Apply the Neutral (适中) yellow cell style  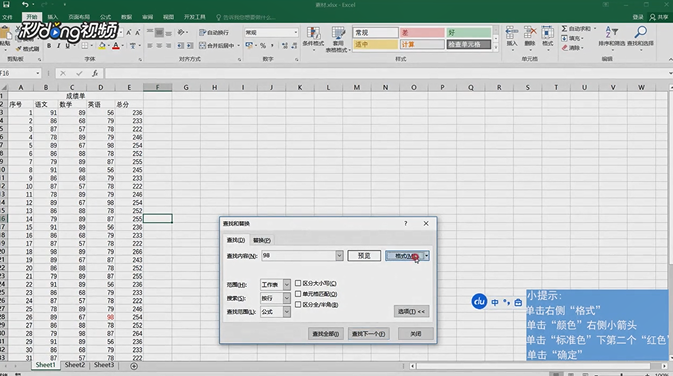tap(376, 44)
